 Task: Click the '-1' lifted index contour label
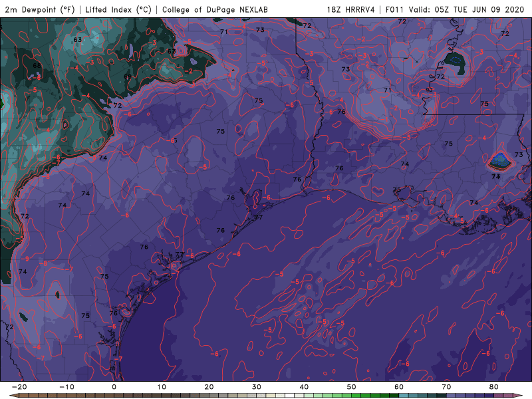point(384,120)
